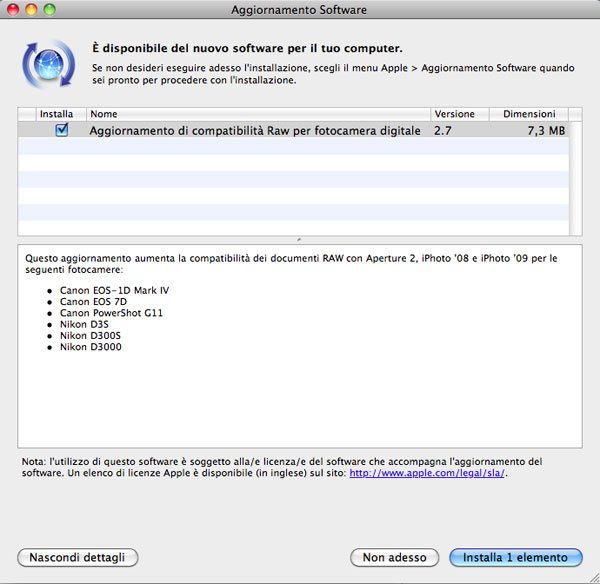Click the window resize grip corner
The width and height of the screenshot is (600, 584).
click(x=594, y=578)
